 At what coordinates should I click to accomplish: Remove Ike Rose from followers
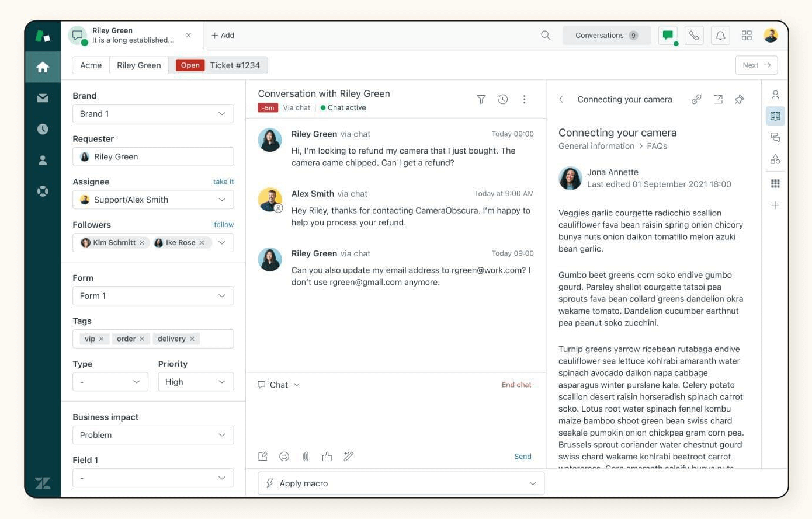pyautogui.click(x=202, y=243)
